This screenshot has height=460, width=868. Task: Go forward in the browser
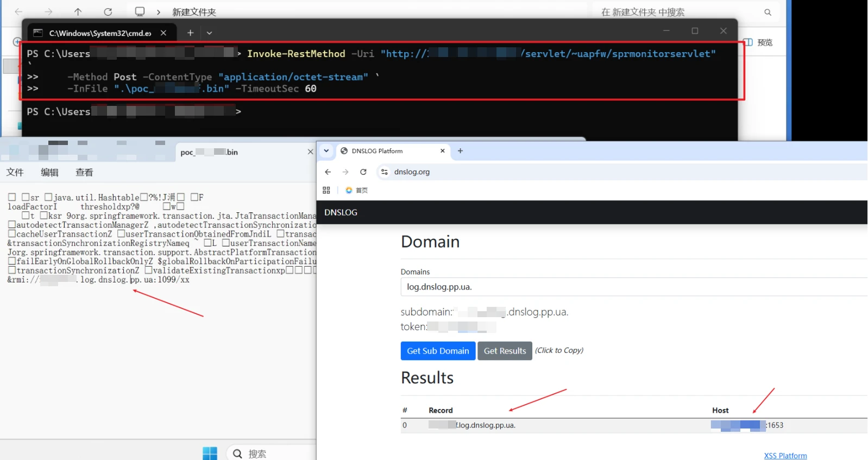click(345, 172)
